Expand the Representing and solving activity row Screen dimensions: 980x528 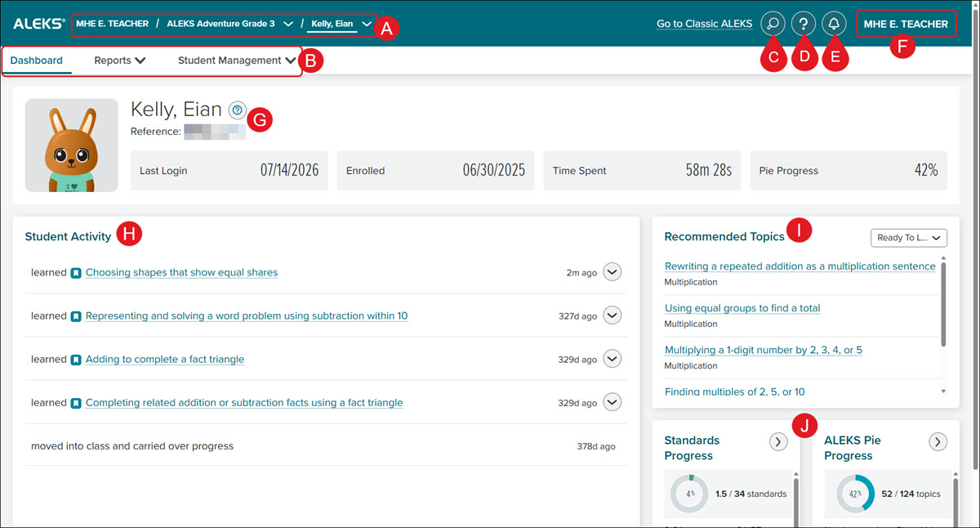[612, 315]
